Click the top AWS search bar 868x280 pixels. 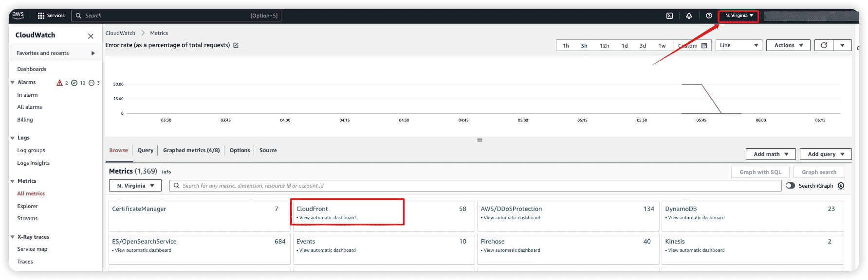[x=176, y=16]
